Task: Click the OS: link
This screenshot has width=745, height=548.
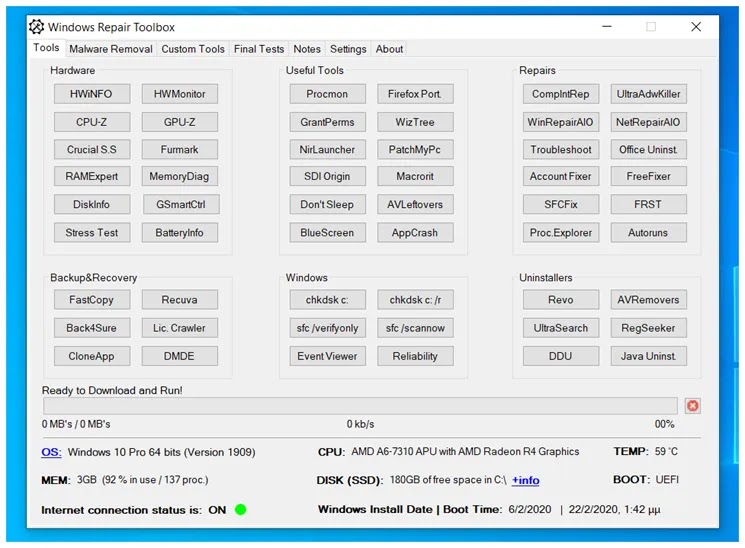Action: coord(51,452)
